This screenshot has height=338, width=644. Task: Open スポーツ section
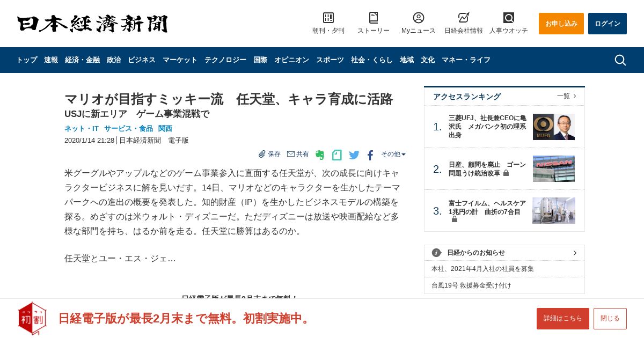pos(330,60)
